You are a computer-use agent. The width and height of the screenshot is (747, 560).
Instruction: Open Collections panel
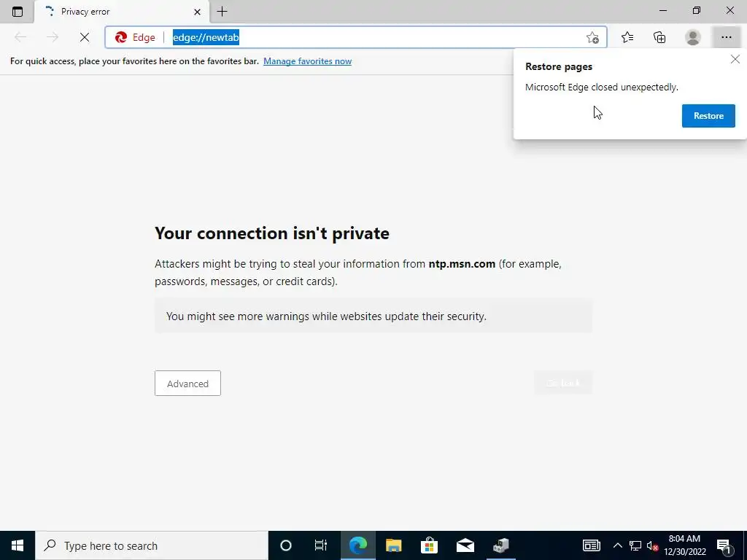point(659,37)
